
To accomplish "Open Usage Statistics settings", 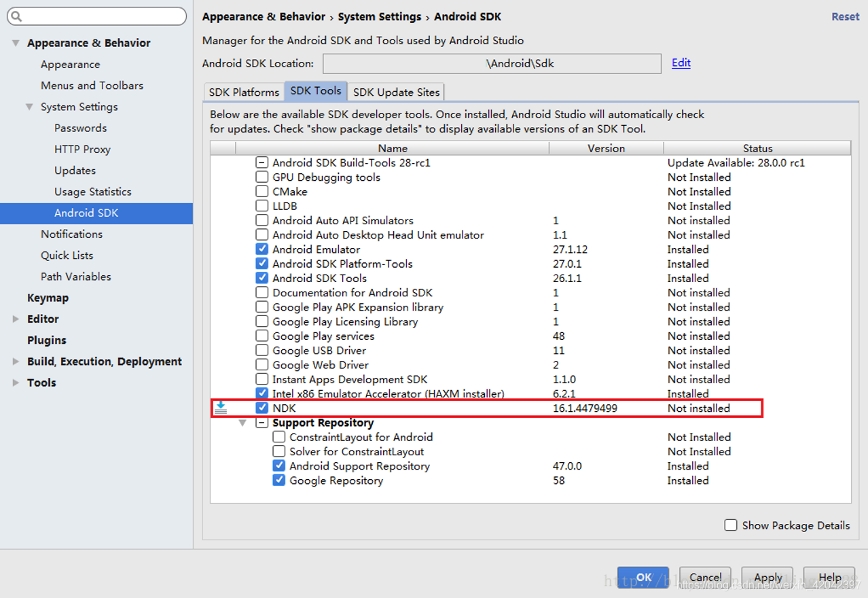I will pos(92,192).
